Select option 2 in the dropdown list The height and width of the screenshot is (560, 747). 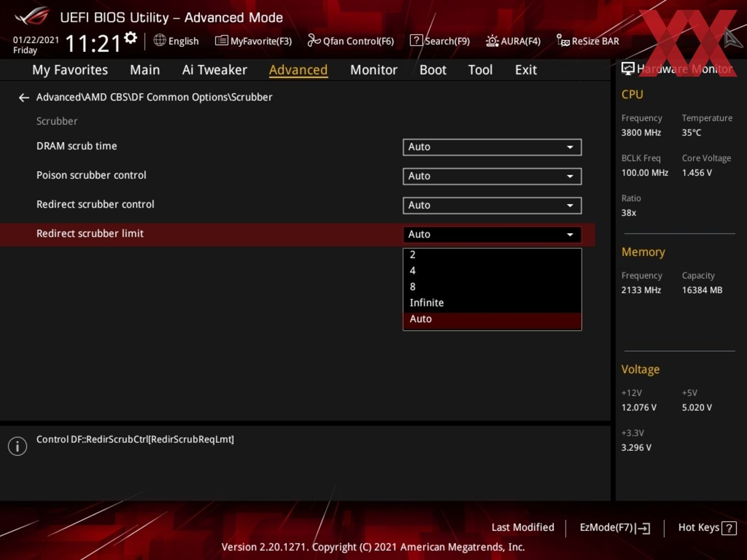point(492,255)
